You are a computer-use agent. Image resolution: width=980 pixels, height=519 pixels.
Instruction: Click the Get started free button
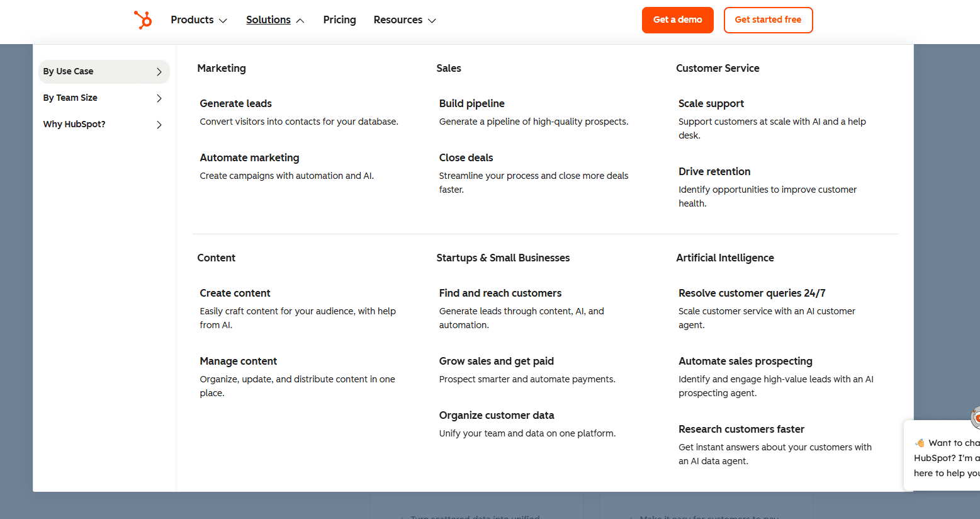tap(768, 20)
